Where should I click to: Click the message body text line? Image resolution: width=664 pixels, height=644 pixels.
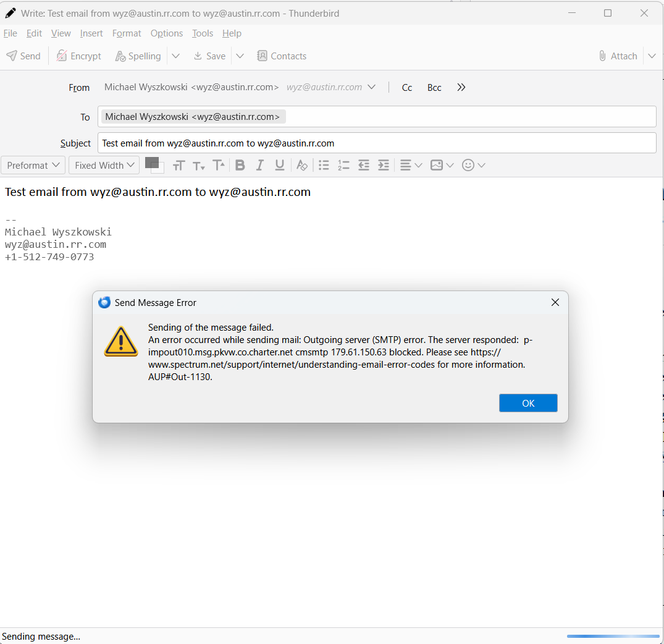(158, 192)
